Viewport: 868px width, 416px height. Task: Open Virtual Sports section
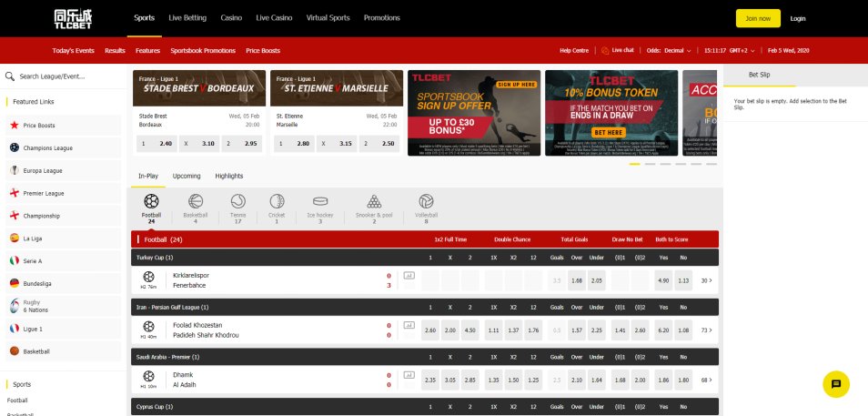click(328, 17)
